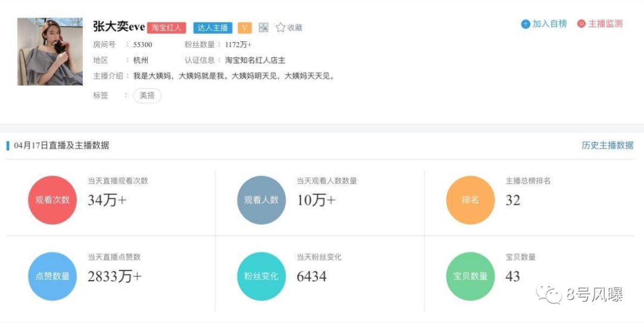The image size is (644, 323).
Task: Click room number value 55300
Action: 143,45
